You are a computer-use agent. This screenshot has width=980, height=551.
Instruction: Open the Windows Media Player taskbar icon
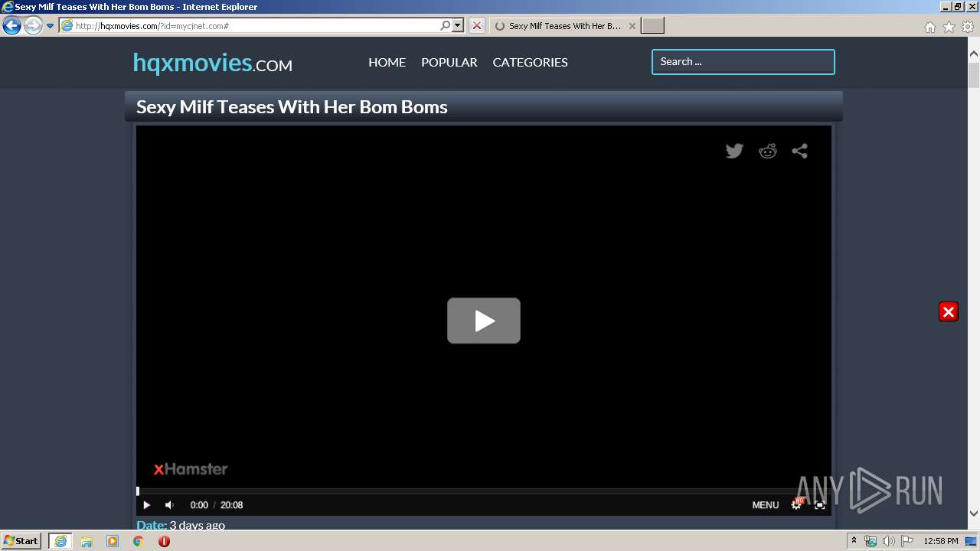coord(113,541)
